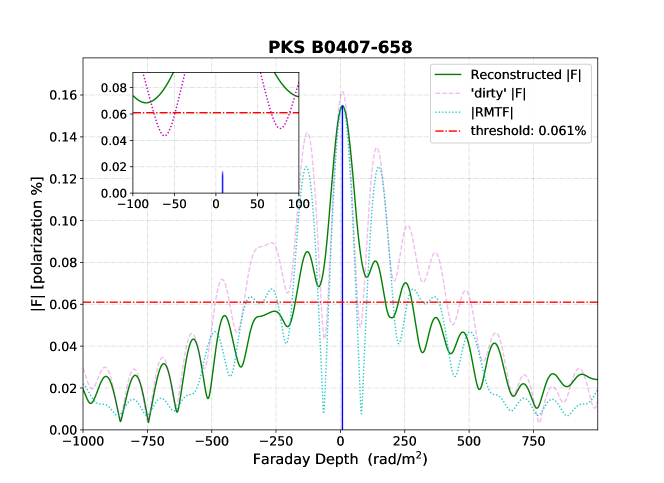The height and width of the screenshot is (483, 664).
Task: Click the x-axis label 'Faraday Depth (rad/m²)'
Action: coord(340,459)
